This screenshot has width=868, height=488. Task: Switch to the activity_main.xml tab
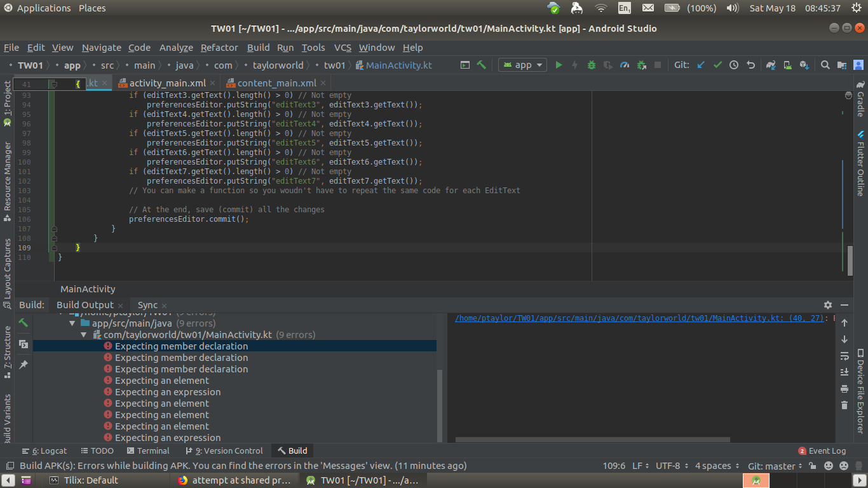pyautogui.click(x=168, y=83)
